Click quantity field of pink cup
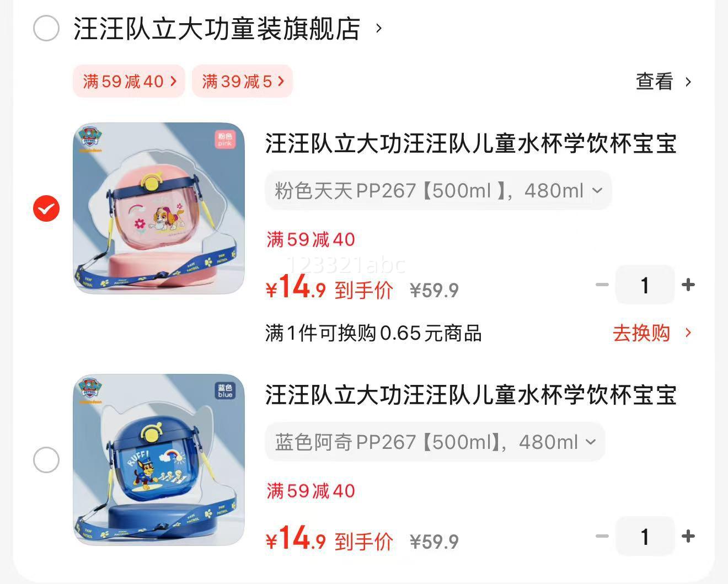This screenshot has width=728, height=584. (645, 285)
